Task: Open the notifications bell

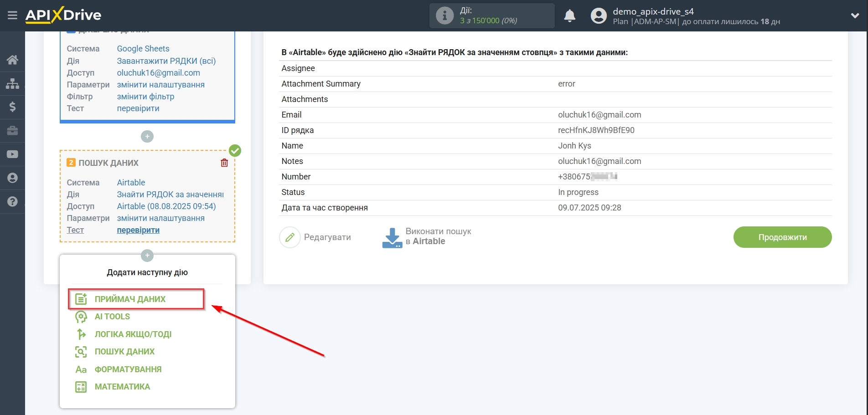Action: [x=569, y=15]
